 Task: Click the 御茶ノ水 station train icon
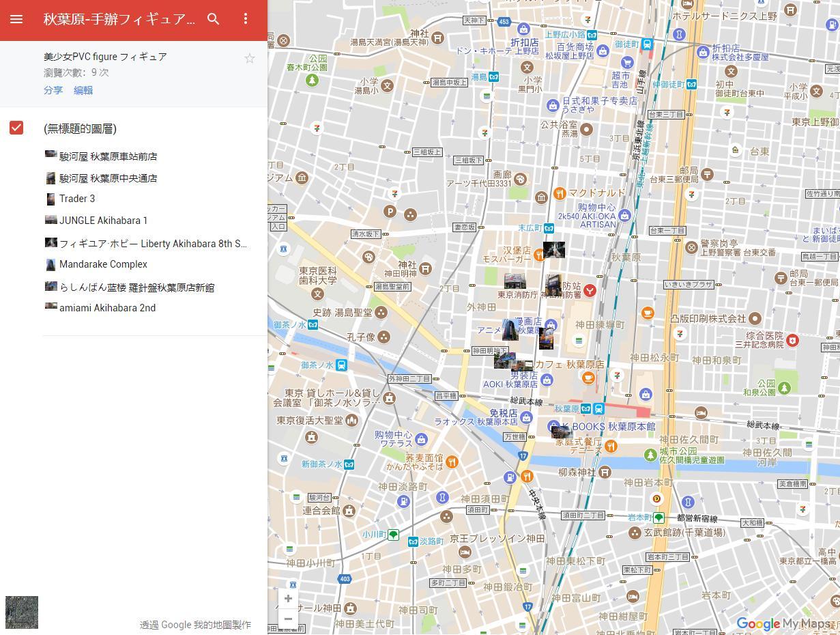pos(341,365)
